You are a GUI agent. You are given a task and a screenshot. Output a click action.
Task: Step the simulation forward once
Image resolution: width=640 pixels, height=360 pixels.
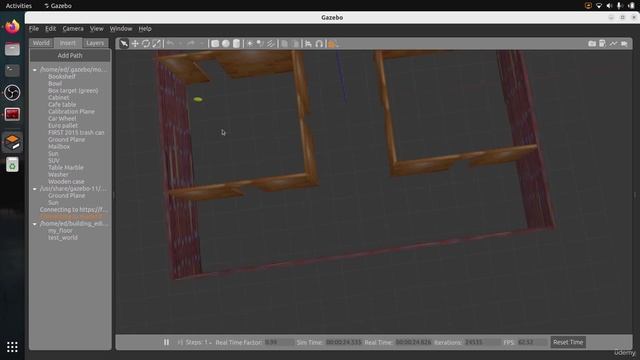[180, 342]
